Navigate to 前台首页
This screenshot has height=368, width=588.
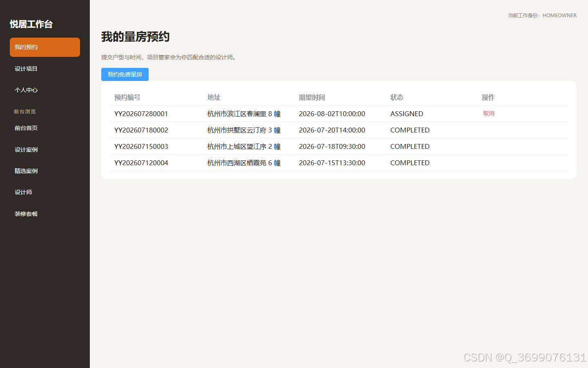pos(45,128)
